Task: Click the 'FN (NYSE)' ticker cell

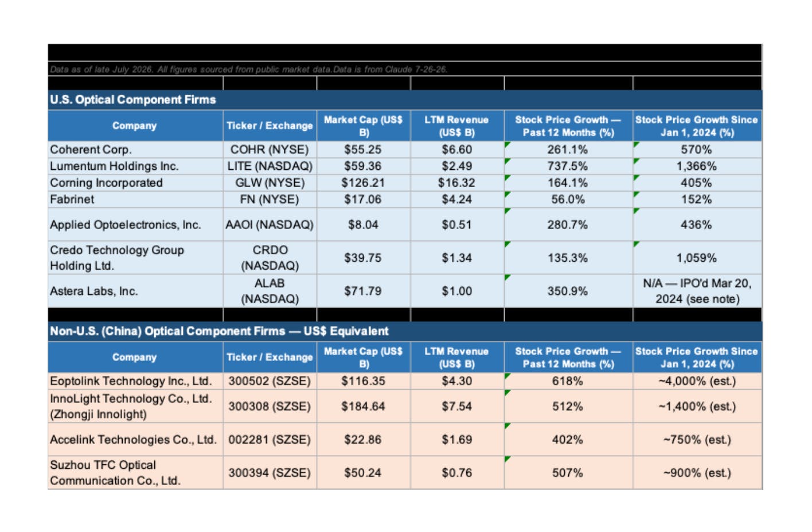Action: click(x=270, y=200)
